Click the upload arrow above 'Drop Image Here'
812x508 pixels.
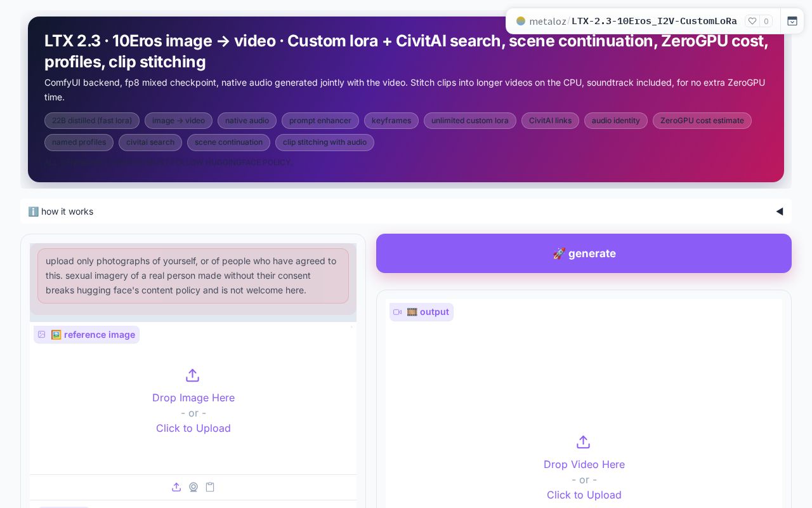coord(193,375)
